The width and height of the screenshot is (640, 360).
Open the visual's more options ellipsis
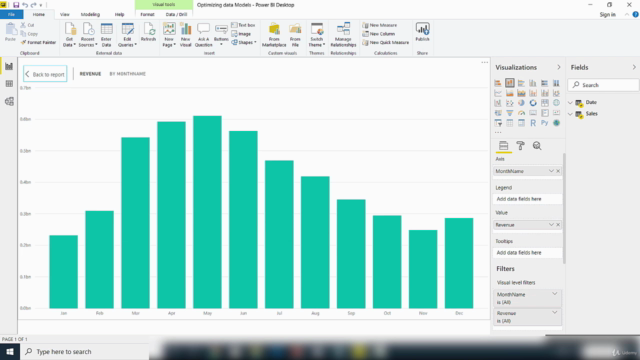point(484,62)
